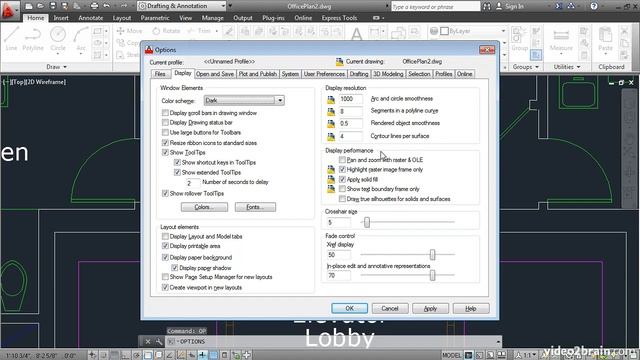Click the Help question mark icon in title bar
The width and height of the screenshot is (640, 360).
[x=594, y=6]
